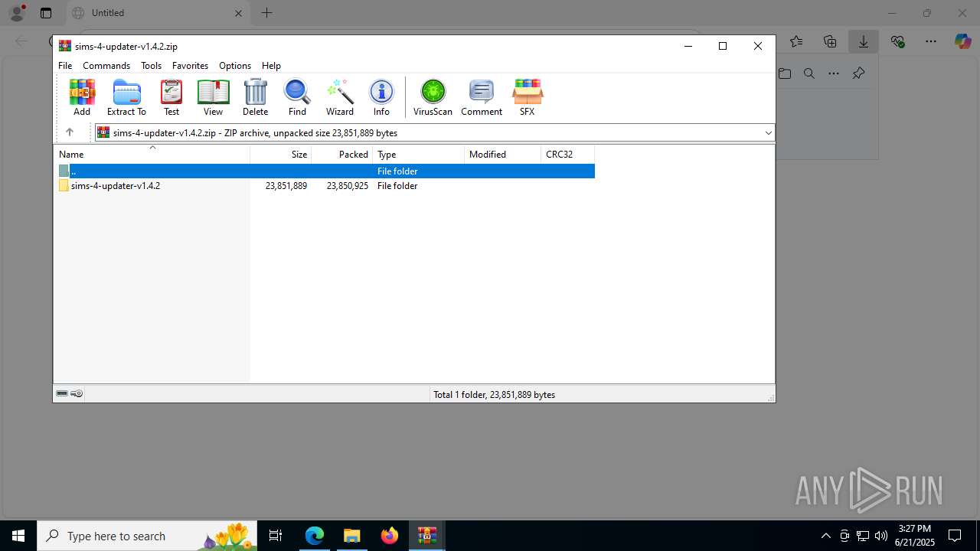Launch the Wizard tool
This screenshot has height=551, width=980.
340,97
